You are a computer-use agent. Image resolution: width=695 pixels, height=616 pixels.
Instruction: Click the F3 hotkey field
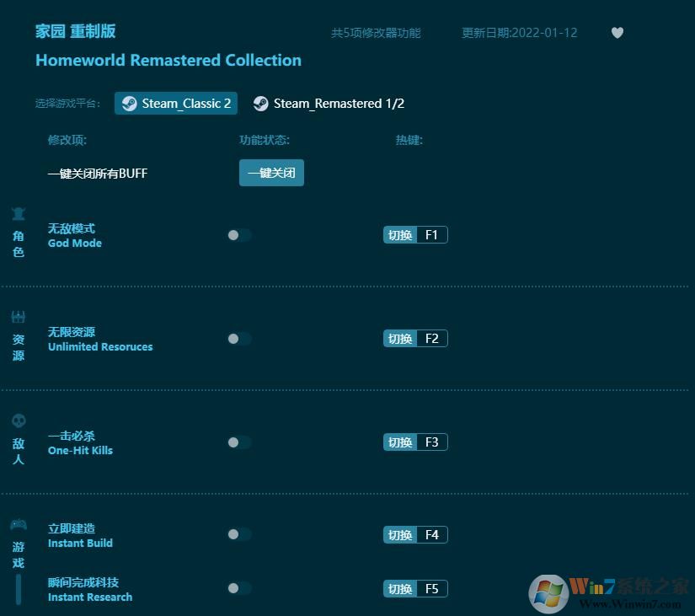[x=431, y=442]
